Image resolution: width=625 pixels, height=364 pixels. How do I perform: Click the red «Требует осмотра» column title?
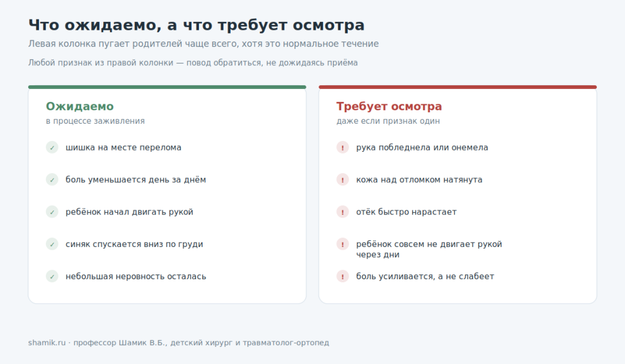pyautogui.click(x=389, y=106)
